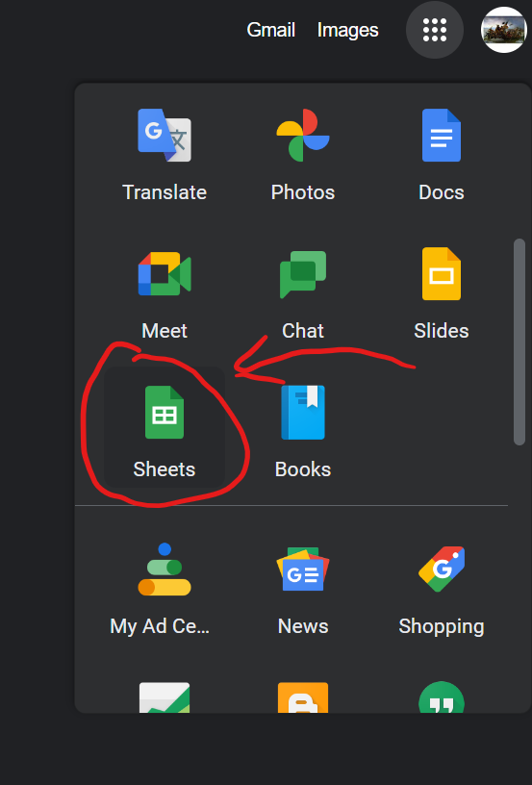
Task: Go to Gmail link
Action: click(270, 30)
